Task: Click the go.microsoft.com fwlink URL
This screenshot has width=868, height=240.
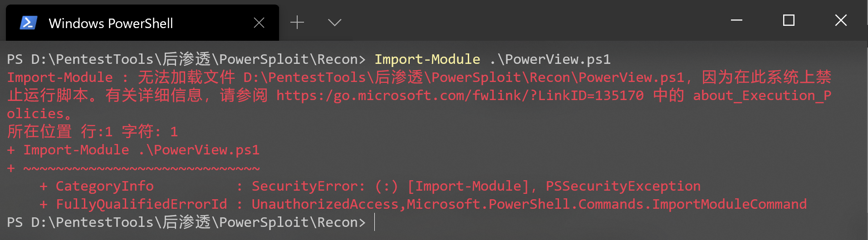Action: click(x=460, y=96)
